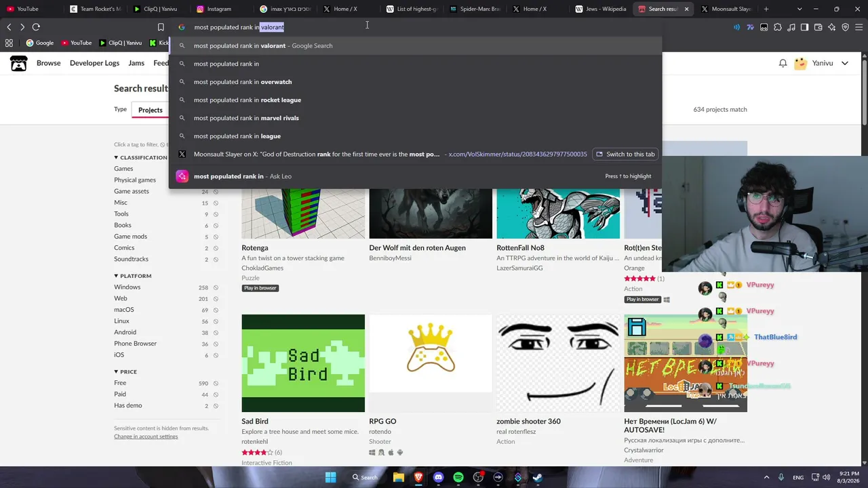The image size is (868, 488).
Task: Collapse the Classification filter section
Action: [x=140, y=157]
